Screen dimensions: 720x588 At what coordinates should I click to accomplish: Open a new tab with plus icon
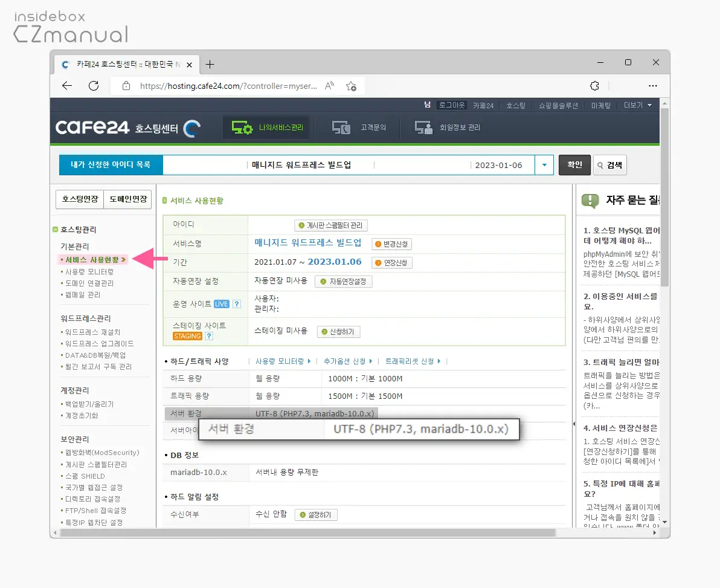click(x=210, y=64)
